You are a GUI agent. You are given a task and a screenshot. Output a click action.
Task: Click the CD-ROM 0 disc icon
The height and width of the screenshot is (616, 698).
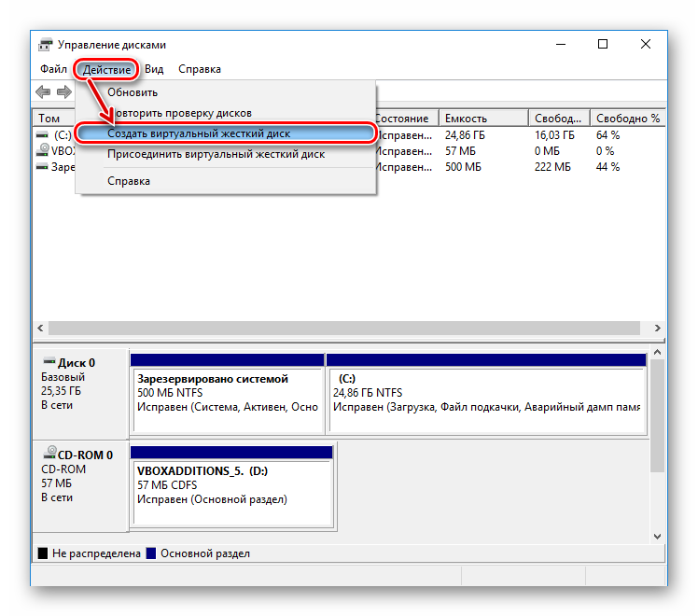[x=49, y=453]
